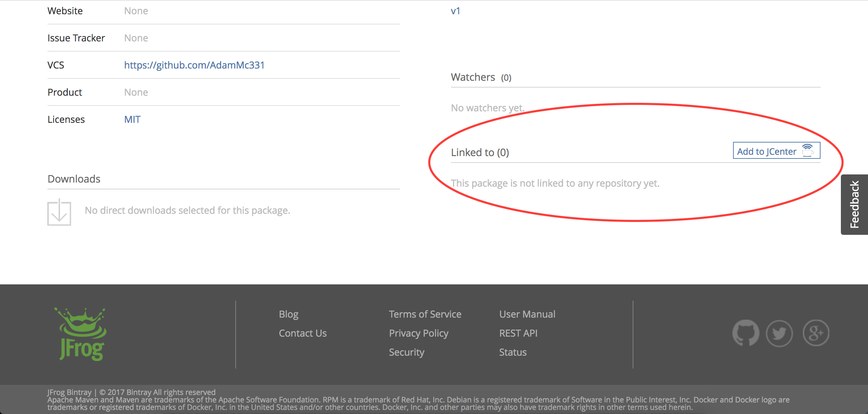Click the direct downloads arrow icon
Viewport: 868px width, 414px height.
click(x=59, y=212)
